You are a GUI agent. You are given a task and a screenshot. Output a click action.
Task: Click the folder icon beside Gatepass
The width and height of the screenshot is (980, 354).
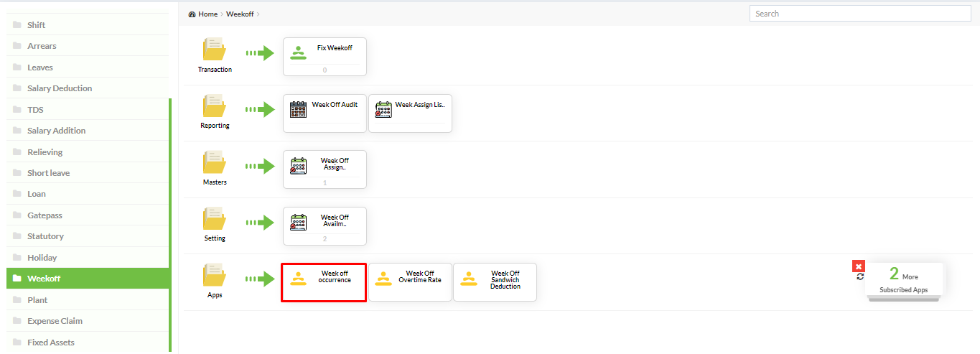coord(17,215)
